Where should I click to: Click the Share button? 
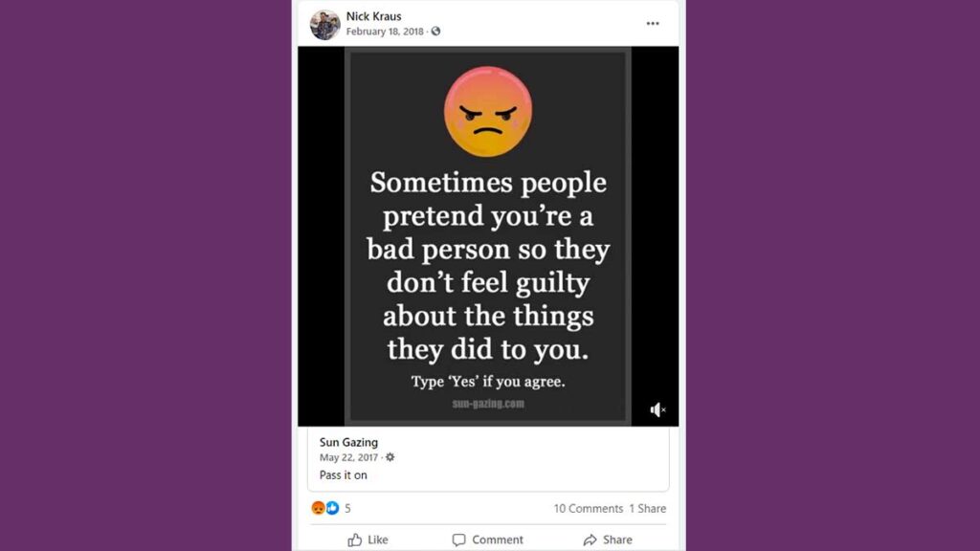tap(608, 540)
